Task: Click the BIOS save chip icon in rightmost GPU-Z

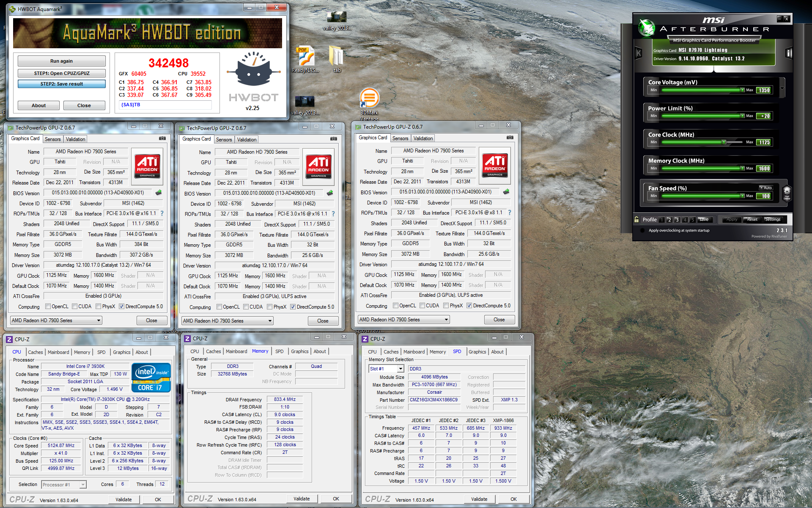Action: [x=506, y=192]
